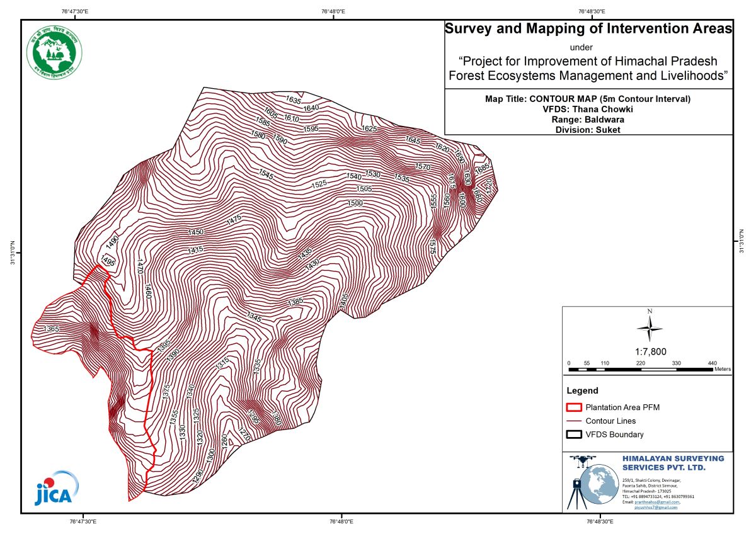Click the 1385 contour label
The height and width of the screenshot is (534, 756).
[x=296, y=302]
